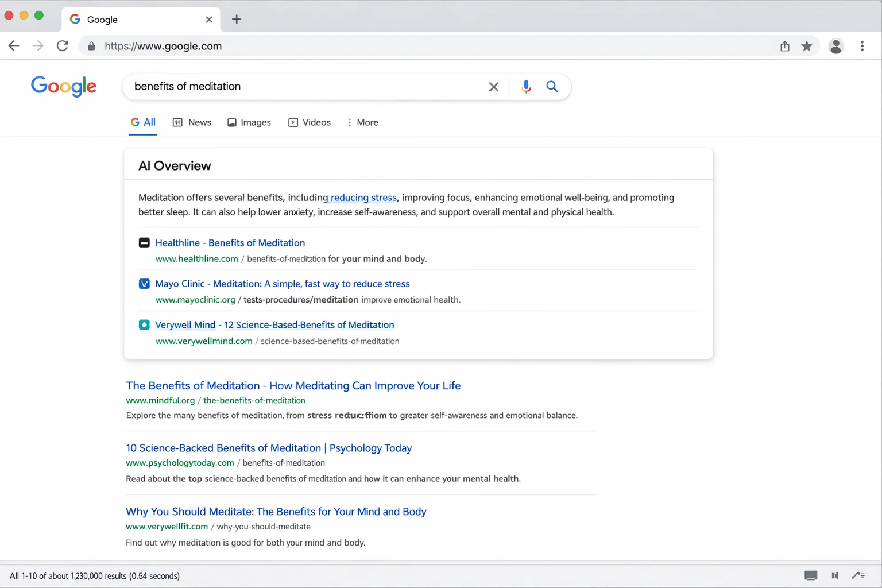The height and width of the screenshot is (588, 882).
Task: Switch to the Images tab
Action: coord(249,122)
